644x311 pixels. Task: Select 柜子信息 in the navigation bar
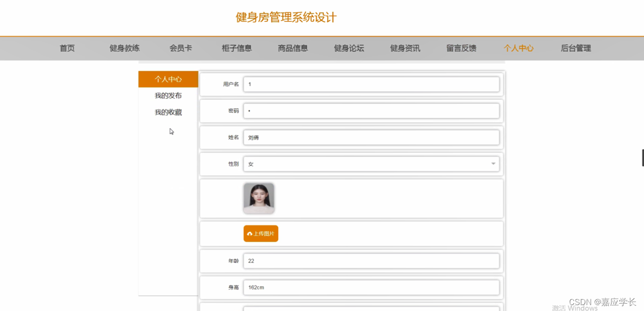point(237,48)
